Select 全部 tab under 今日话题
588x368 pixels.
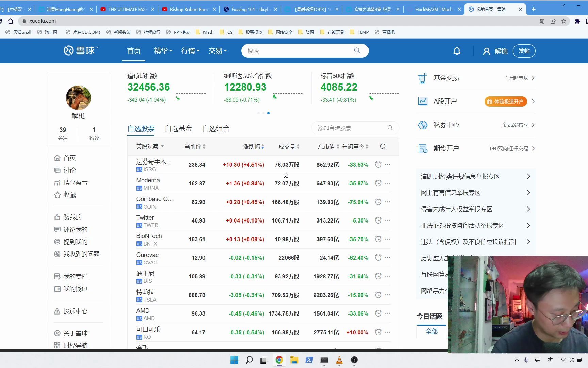pyautogui.click(x=431, y=331)
